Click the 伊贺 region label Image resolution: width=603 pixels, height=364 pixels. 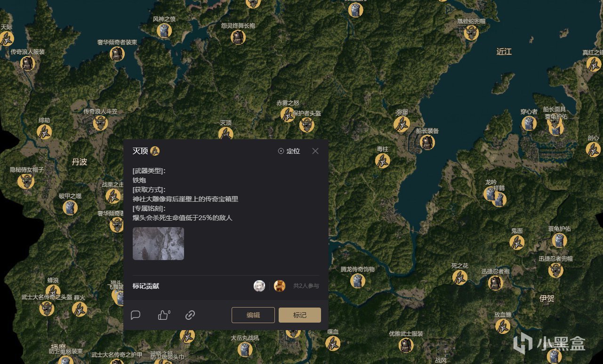547,298
